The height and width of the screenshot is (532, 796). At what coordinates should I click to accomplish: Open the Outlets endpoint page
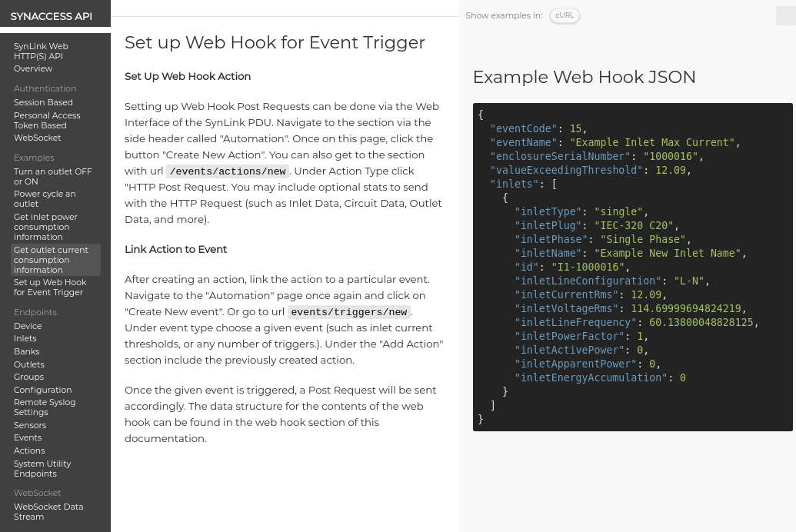pyautogui.click(x=28, y=364)
